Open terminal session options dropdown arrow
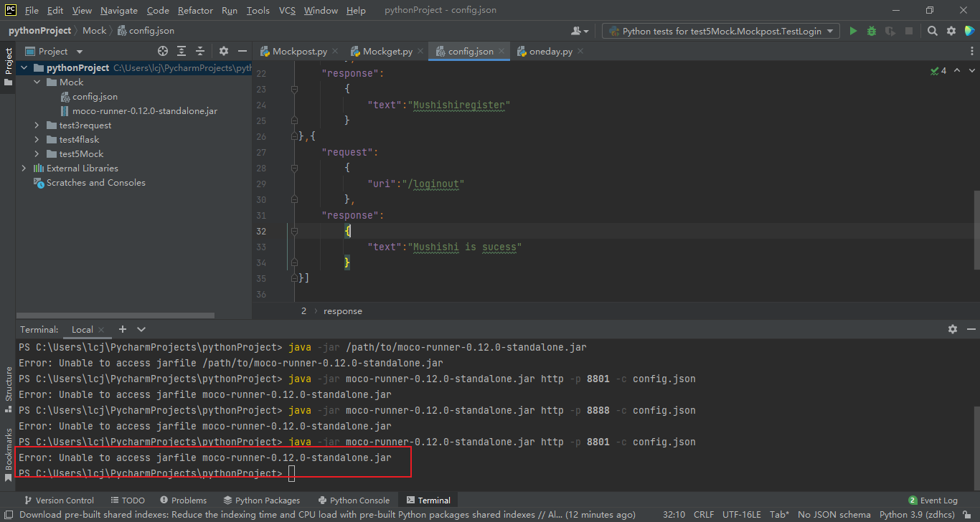The height and width of the screenshot is (522, 980). tap(141, 329)
